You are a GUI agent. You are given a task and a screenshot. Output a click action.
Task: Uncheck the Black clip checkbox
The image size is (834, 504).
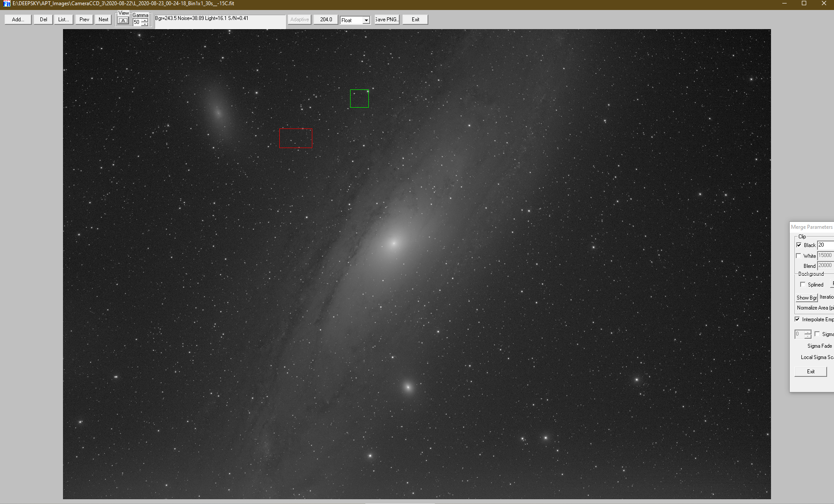(799, 245)
